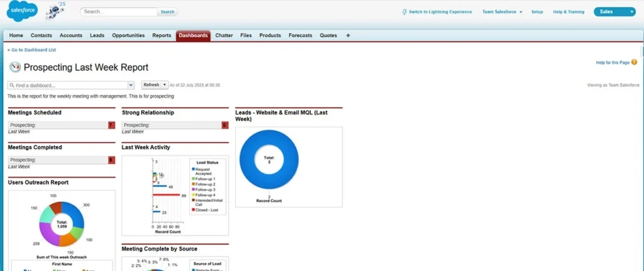The image size is (644, 271).
Task: Go to the Leads tab
Action: tap(97, 36)
